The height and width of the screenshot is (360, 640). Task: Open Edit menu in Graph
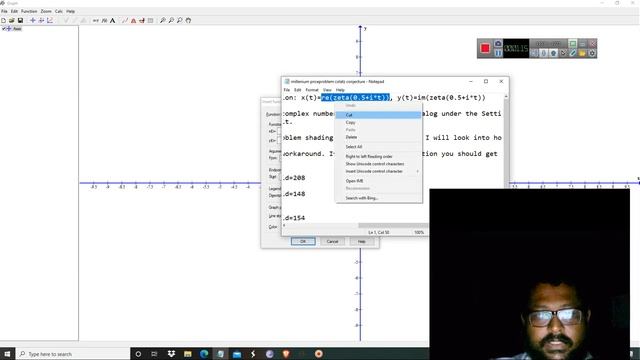[14, 11]
